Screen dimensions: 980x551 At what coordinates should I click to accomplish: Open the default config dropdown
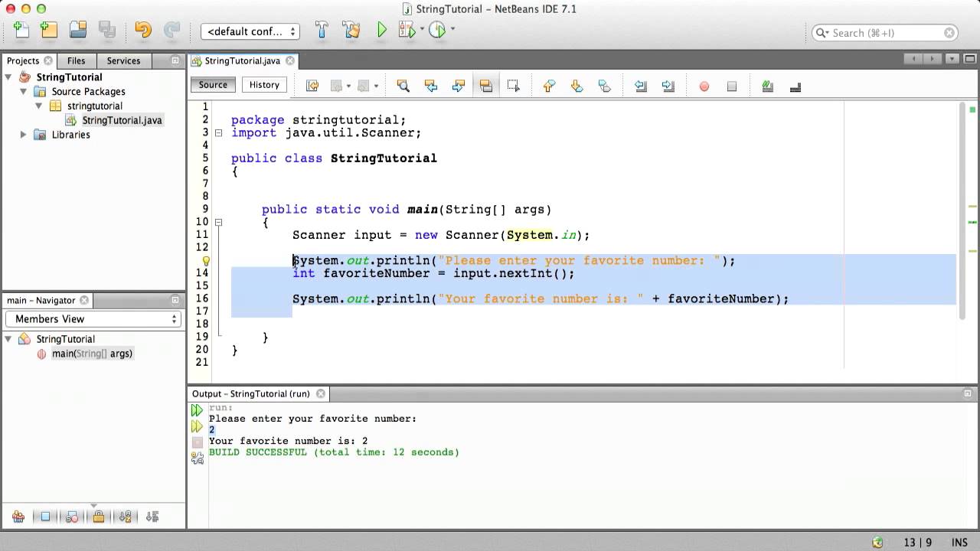250,31
